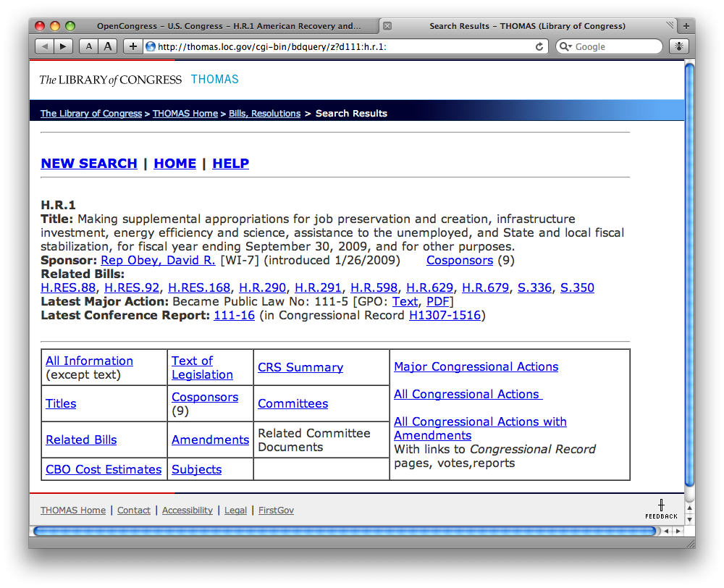Select the Search Results THOMAS tab
Screen dimensions: 724x588
(527, 26)
